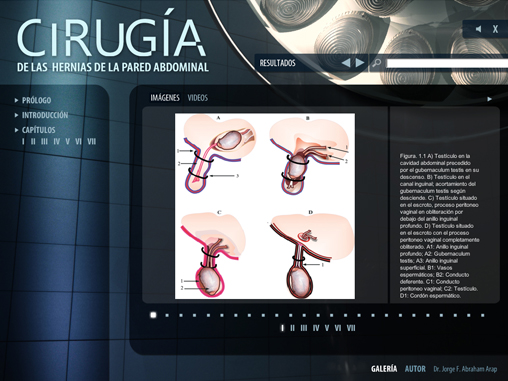Click inside the search text field

447,63
